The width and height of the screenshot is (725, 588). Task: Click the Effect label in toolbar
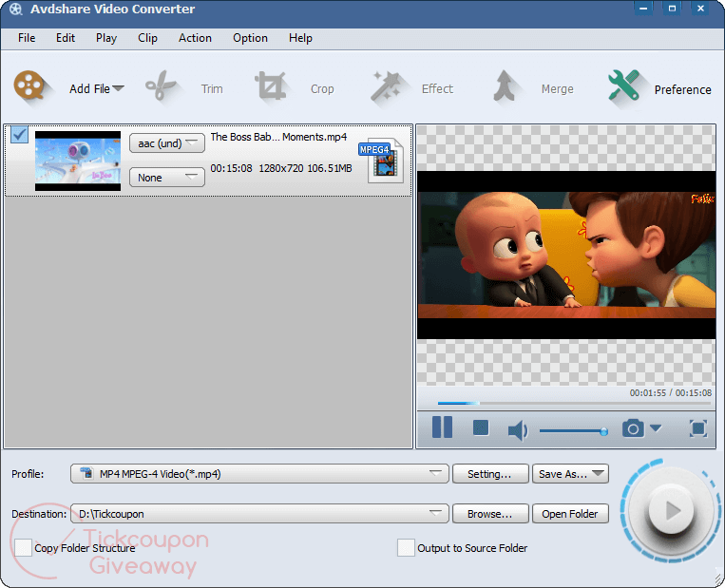click(437, 88)
